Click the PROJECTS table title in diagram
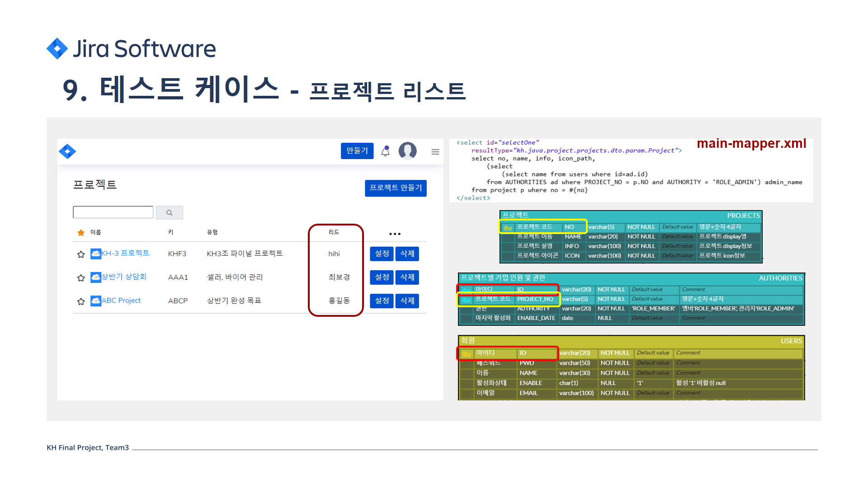Image resolution: width=868 pixels, height=488 pixels. pos(743,216)
